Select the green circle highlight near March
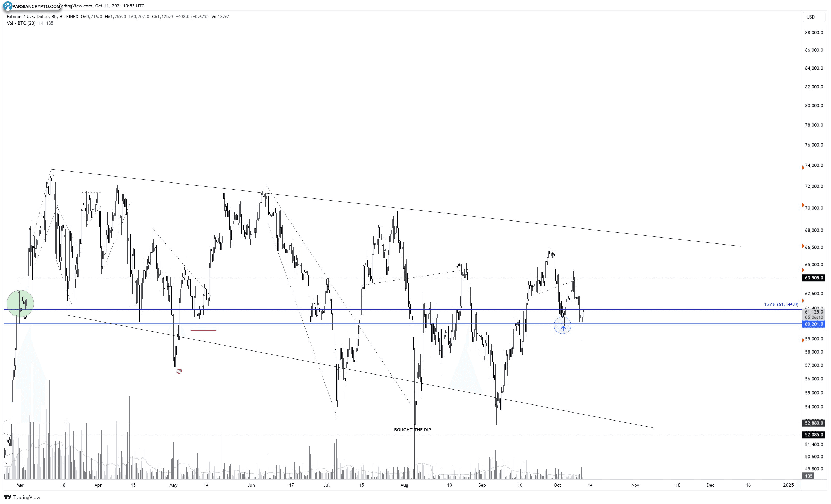 click(20, 304)
